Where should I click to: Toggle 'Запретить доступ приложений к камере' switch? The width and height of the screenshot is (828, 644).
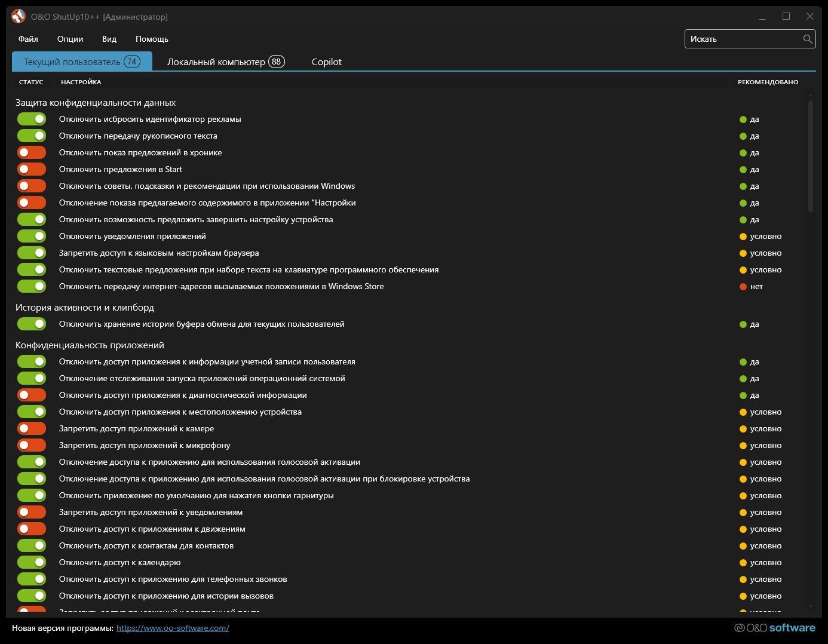pos(32,429)
